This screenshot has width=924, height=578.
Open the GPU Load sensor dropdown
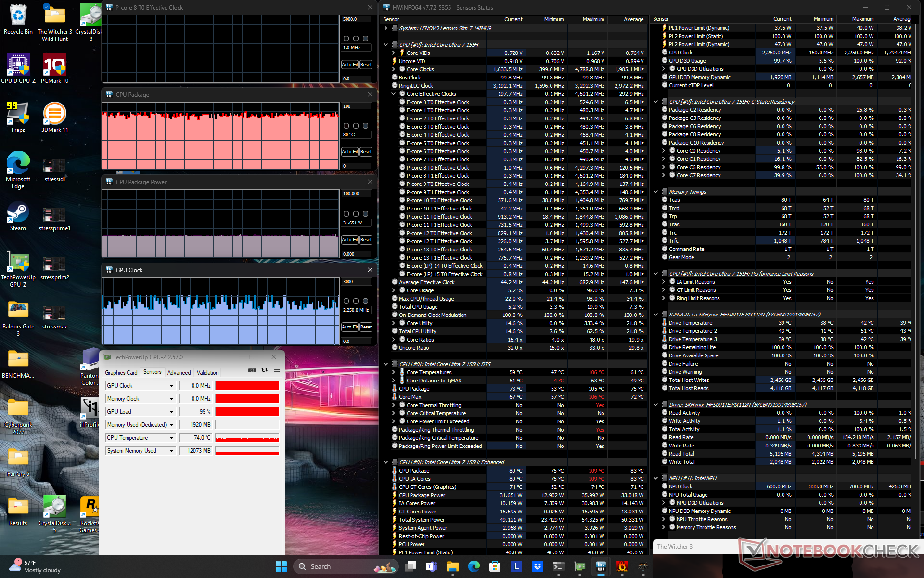pyautogui.click(x=171, y=412)
